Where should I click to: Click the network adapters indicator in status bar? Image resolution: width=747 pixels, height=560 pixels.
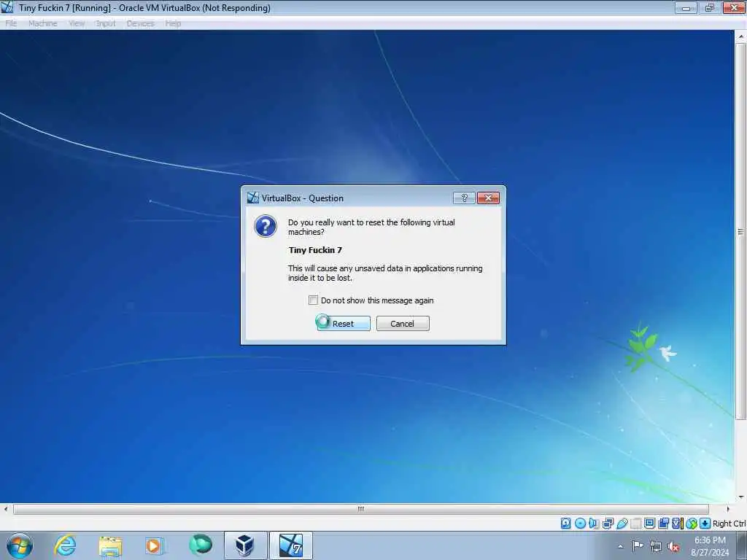coord(608,524)
